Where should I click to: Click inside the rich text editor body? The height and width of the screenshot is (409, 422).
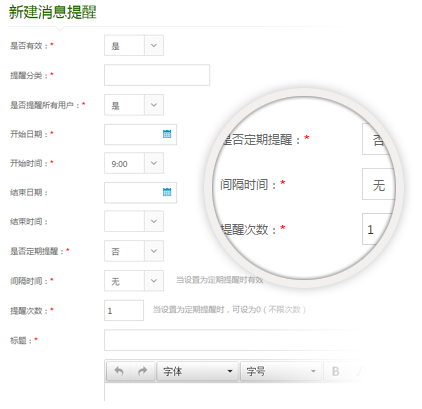pyautogui.click(x=233, y=393)
